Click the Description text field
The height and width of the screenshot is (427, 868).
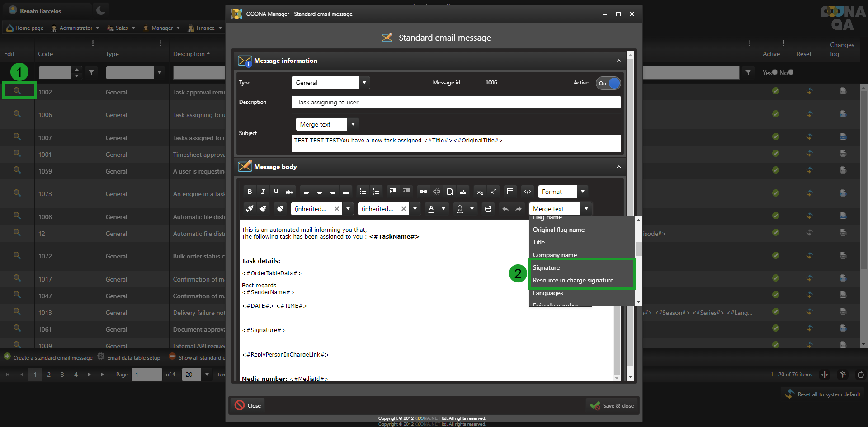point(456,102)
